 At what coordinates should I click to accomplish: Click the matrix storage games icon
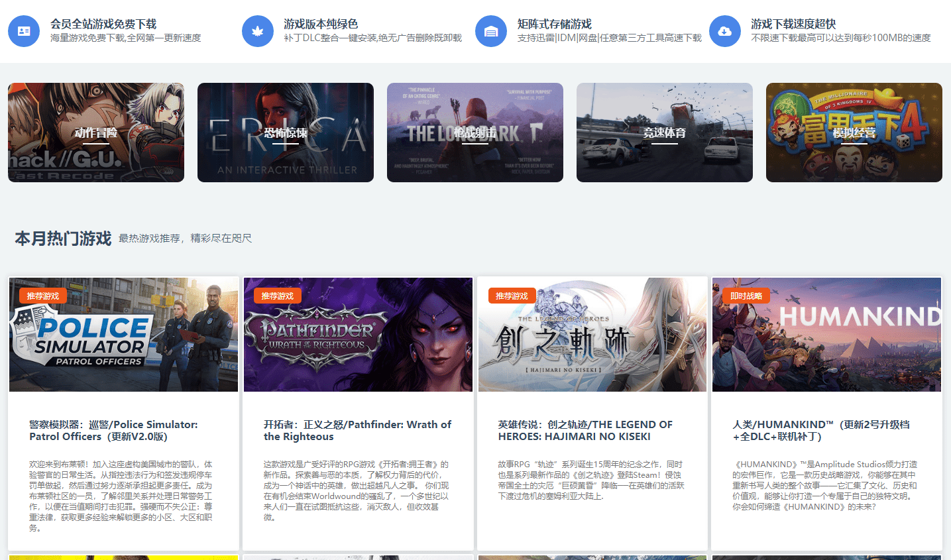click(x=491, y=31)
